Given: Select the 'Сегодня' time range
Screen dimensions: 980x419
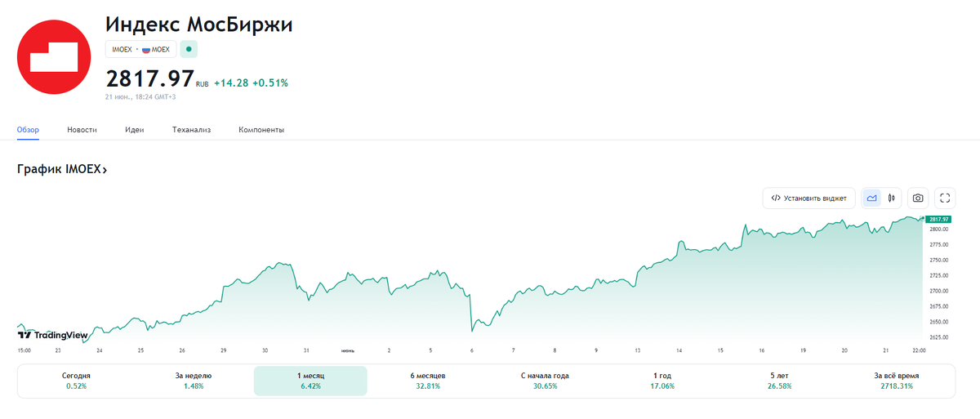Looking at the screenshot, I should [x=76, y=381].
